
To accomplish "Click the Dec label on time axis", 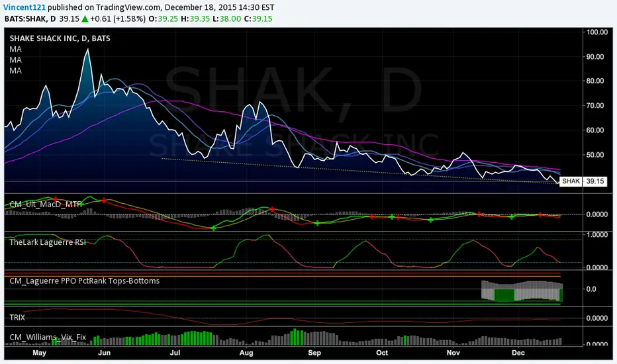I will [518, 352].
